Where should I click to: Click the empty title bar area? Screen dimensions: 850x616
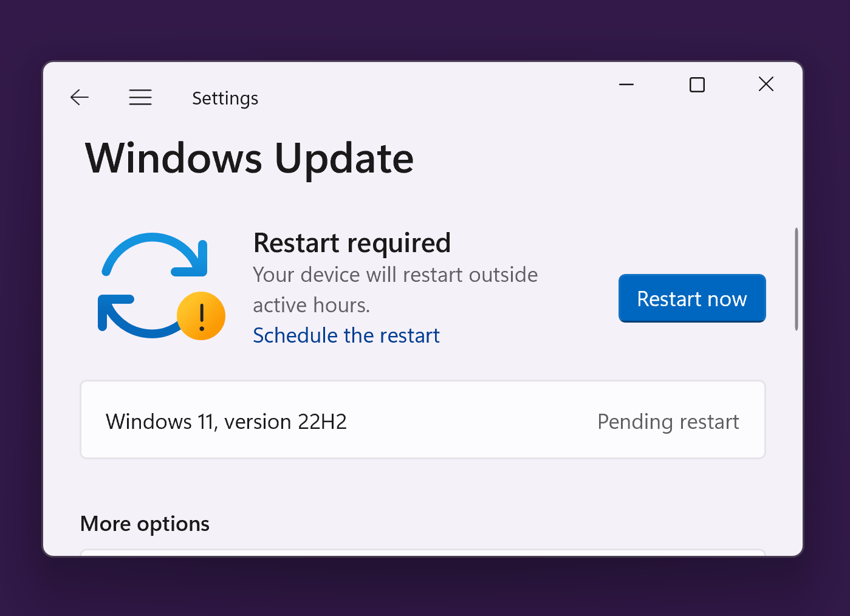(425, 91)
